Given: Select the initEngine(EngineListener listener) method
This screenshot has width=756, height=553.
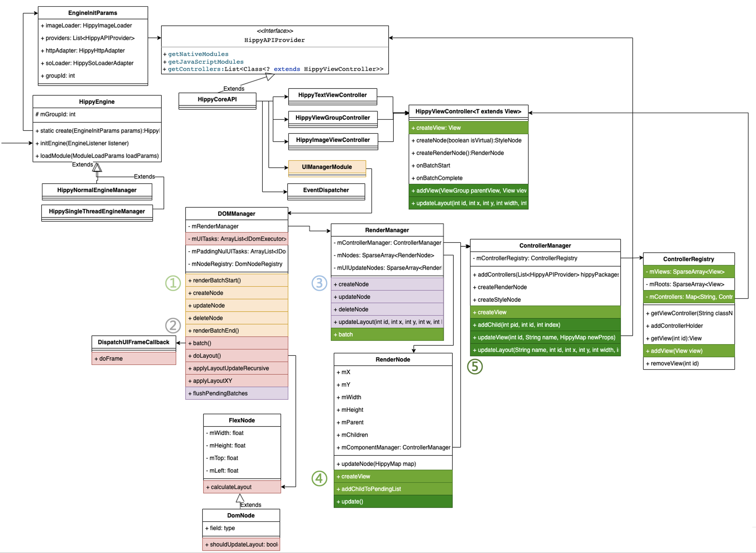Looking at the screenshot, I should [x=97, y=143].
